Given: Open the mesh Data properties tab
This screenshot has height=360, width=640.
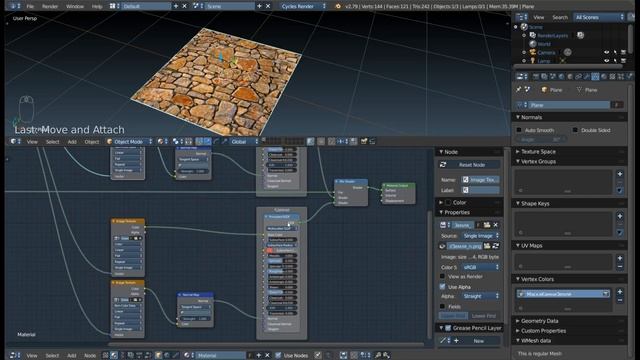Looking at the screenshot, I should pyautogui.click(x=595, y=76).
